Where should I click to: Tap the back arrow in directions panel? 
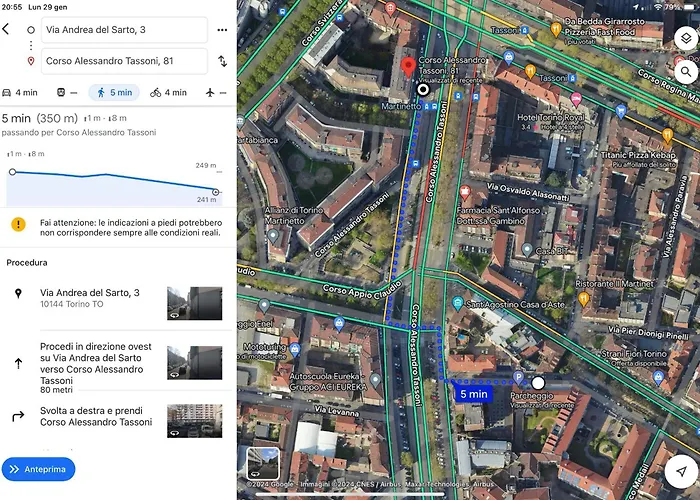coord(6,29)
